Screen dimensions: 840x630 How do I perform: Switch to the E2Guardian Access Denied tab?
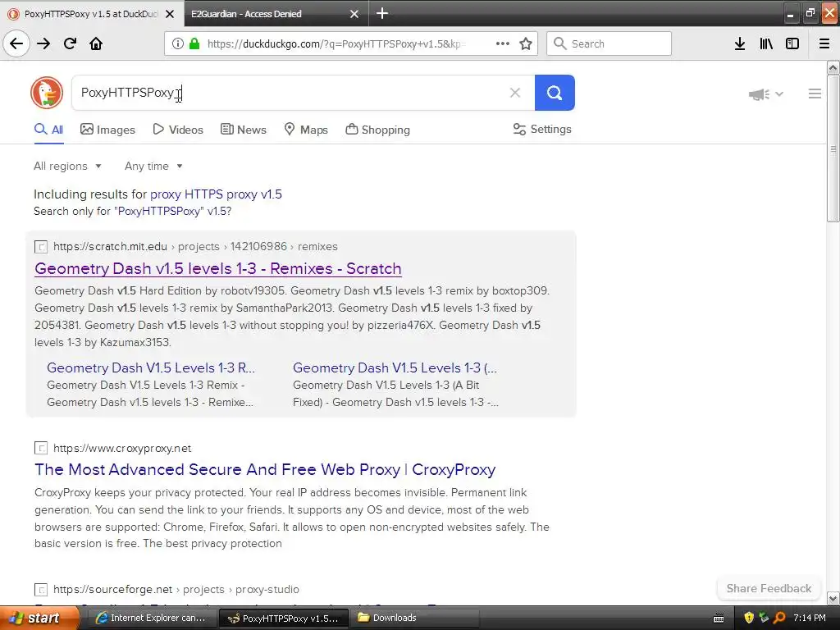268,14
